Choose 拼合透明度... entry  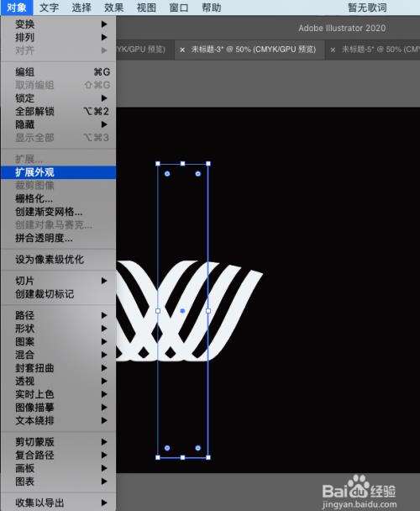click(58, 238)
